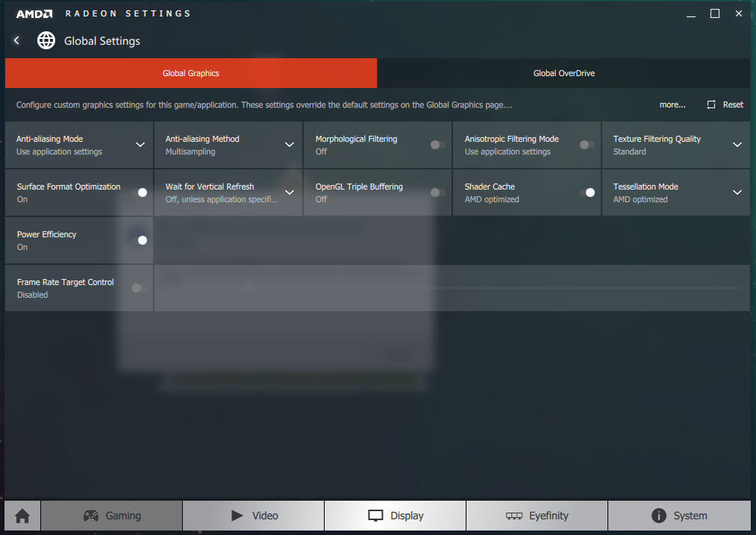Click the Shader Cache label
Image resolution: width=756 pixels, height=535 pixels.
click(490, 187)
